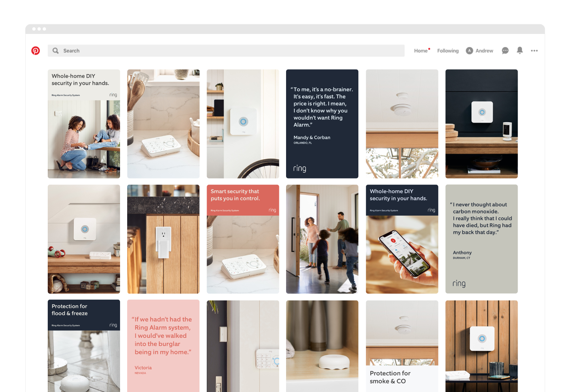Click the magnifying glass search icon
570x392 pixels.
pyautogui.click(x=56, y=51)
